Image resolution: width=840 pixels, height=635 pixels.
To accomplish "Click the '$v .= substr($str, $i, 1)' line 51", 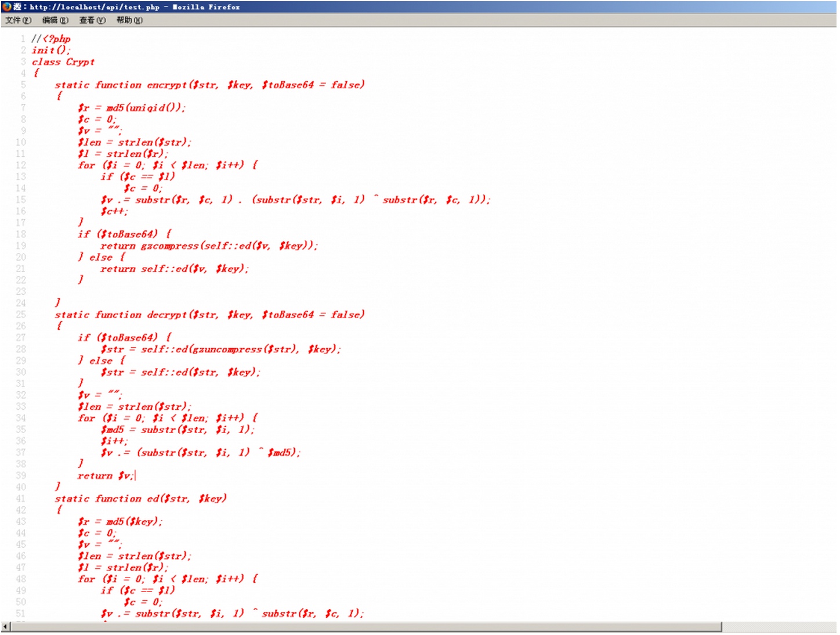I will 233,614.
